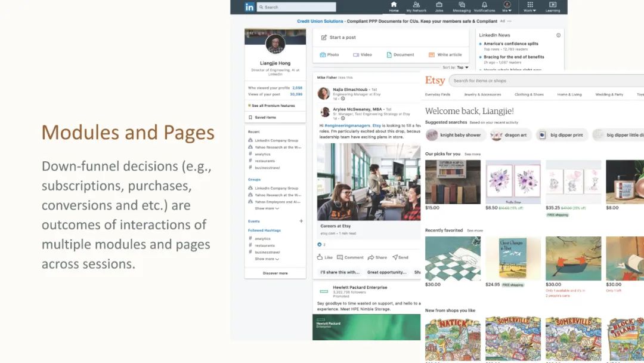Add an event with plus icon
The width and height of the screenshot is (644, 363).
pyautogui.click(x=301, y=221)
